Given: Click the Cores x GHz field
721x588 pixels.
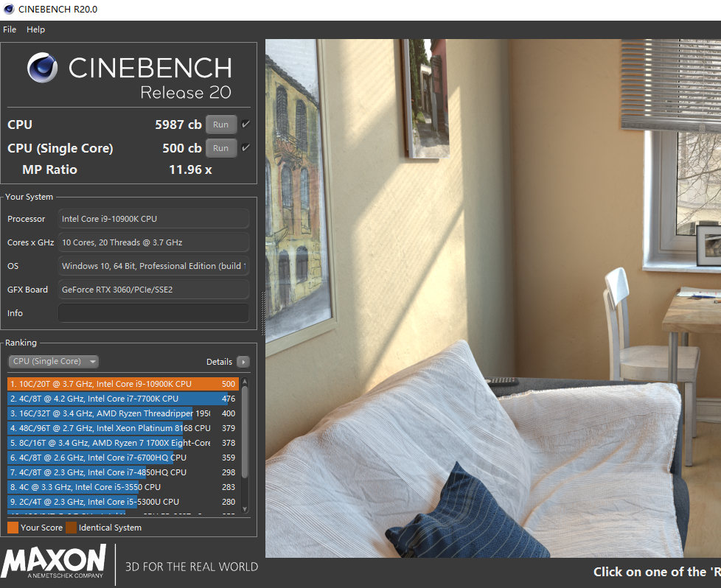Looking at the screenshot, I should point(153,242).
